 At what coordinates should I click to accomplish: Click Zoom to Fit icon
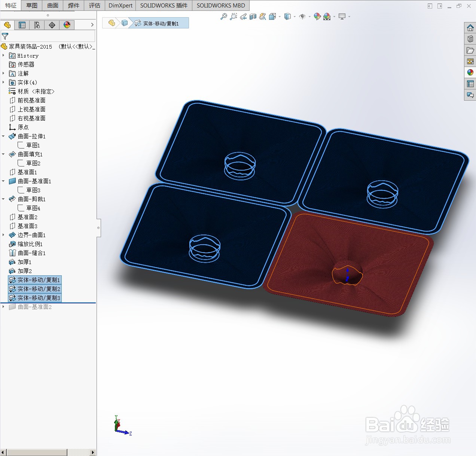pos(224,16)
